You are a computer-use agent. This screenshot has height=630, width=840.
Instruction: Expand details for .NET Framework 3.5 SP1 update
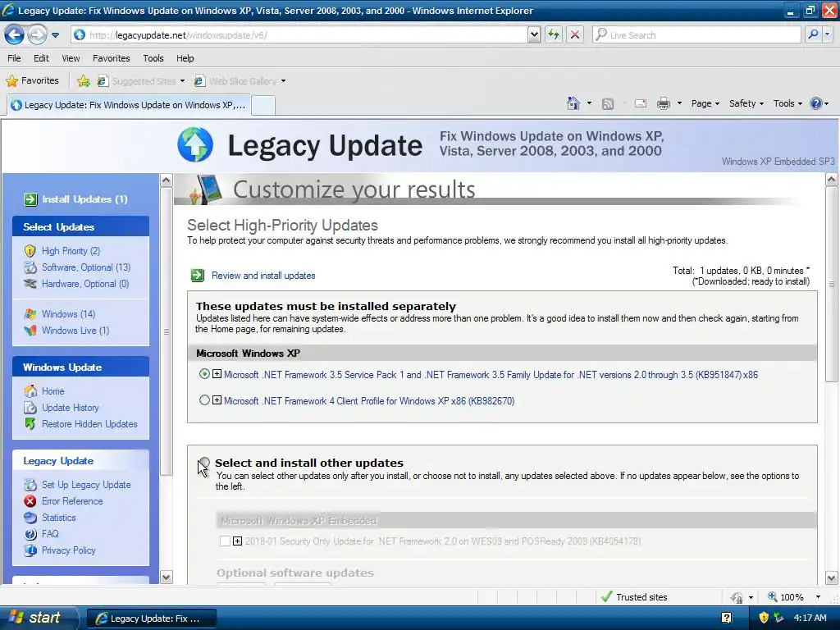[217, 374]
